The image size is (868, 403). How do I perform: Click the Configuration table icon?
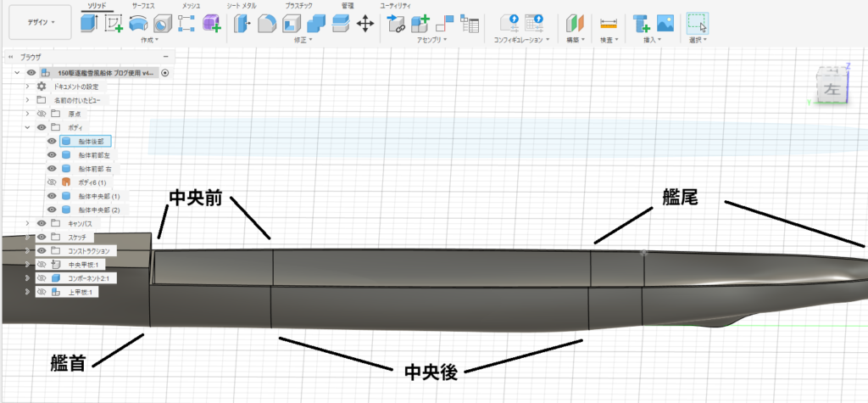click(x=534, y=23)
